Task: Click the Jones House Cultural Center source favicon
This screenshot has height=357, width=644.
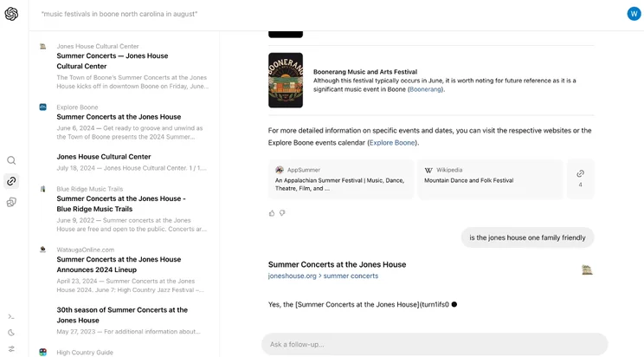Action: click(x=42, y=46)
